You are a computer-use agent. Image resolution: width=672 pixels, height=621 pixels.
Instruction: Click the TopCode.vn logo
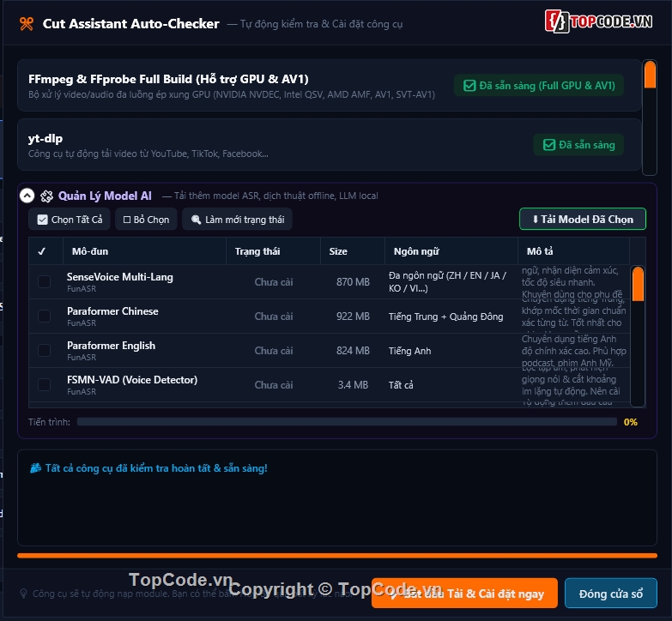pos(598,21)
